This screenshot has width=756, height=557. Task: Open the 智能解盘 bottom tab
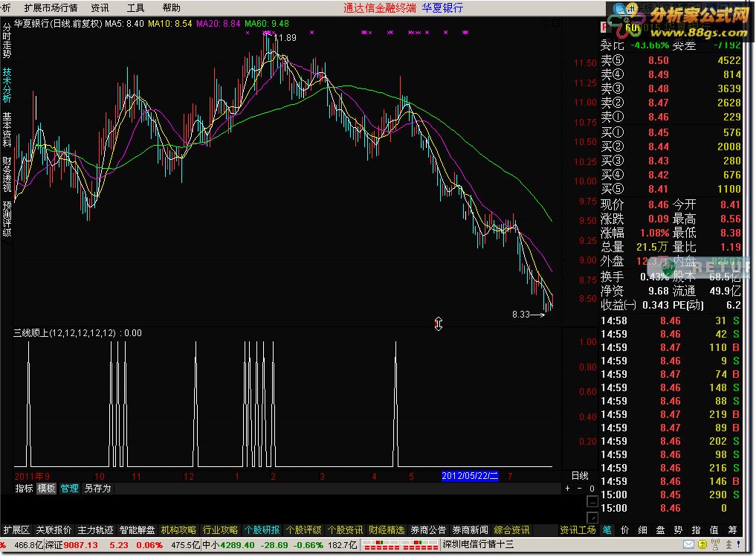[138, 530]
